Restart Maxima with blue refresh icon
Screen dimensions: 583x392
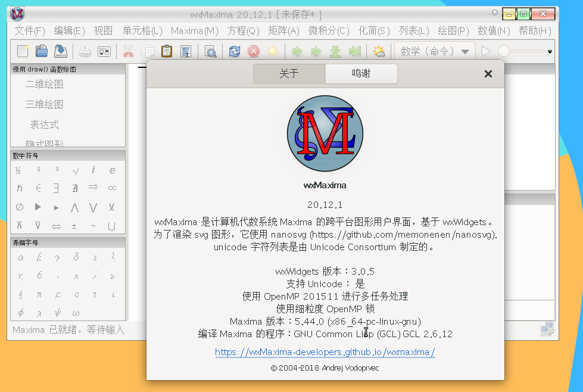pyautogui.click(x=235, y=51)
